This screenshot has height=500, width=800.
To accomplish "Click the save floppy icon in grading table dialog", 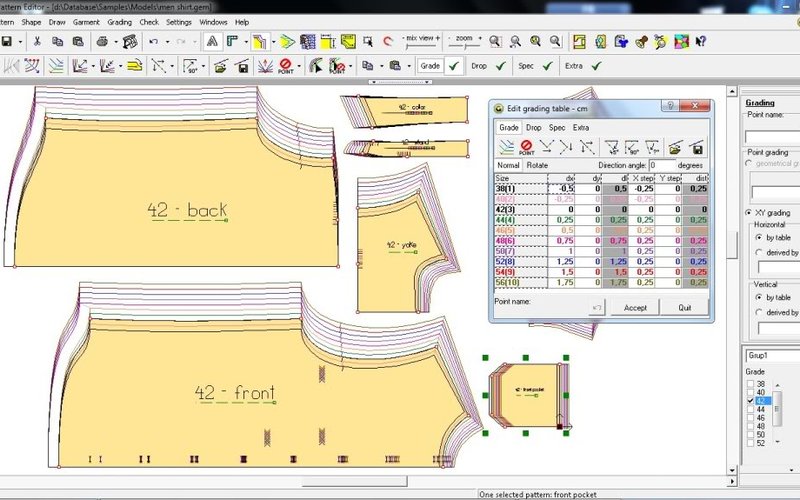I will [x=697, y=147].
